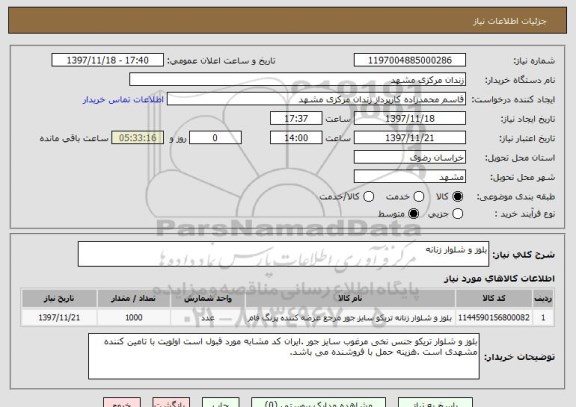
Task: Click the table date cell 1397/11/21
Action: (x=59, y=318)
